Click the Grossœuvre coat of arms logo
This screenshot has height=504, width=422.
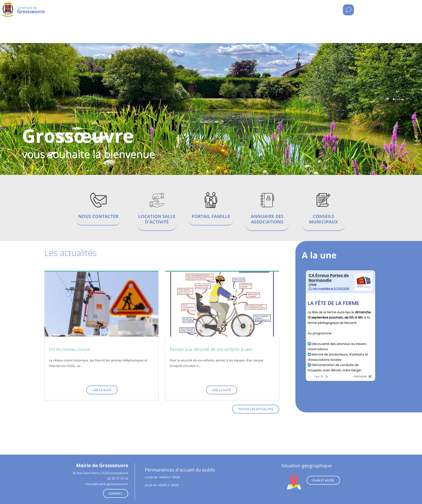coord(8,10)
